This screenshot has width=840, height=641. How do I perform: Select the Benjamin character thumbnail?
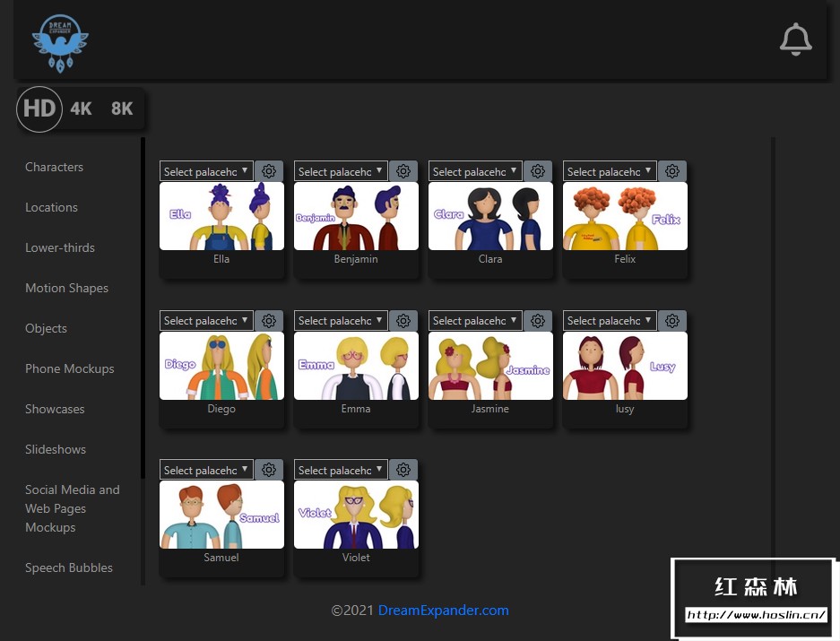[356, 216]
